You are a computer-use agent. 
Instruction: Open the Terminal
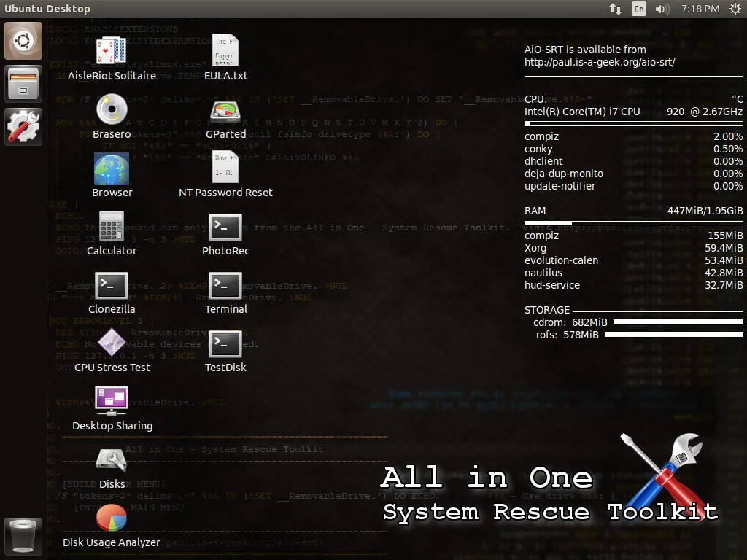click(225, 287)
